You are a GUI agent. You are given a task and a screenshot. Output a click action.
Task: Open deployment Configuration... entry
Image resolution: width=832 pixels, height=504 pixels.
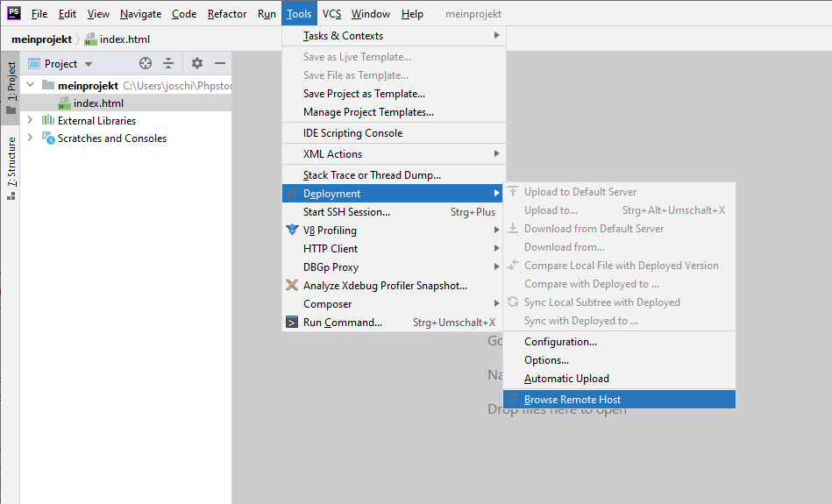(560, 342)
